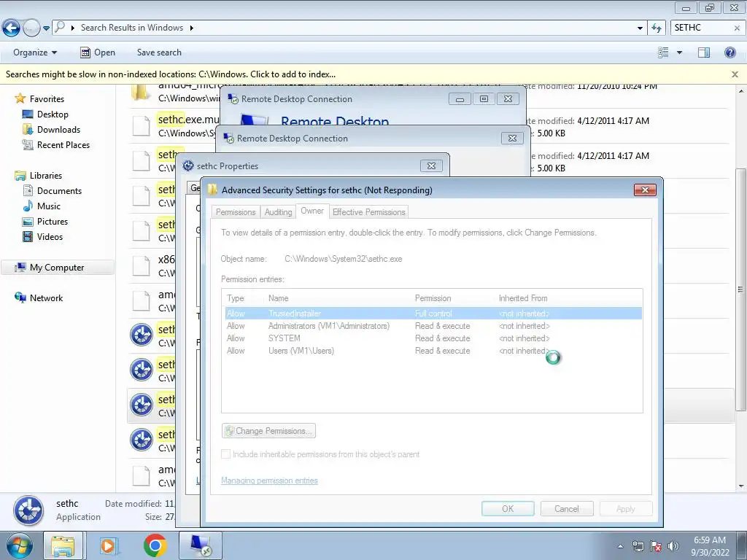
Task: Click the Windows Start orb
Action: pos(19,545)
